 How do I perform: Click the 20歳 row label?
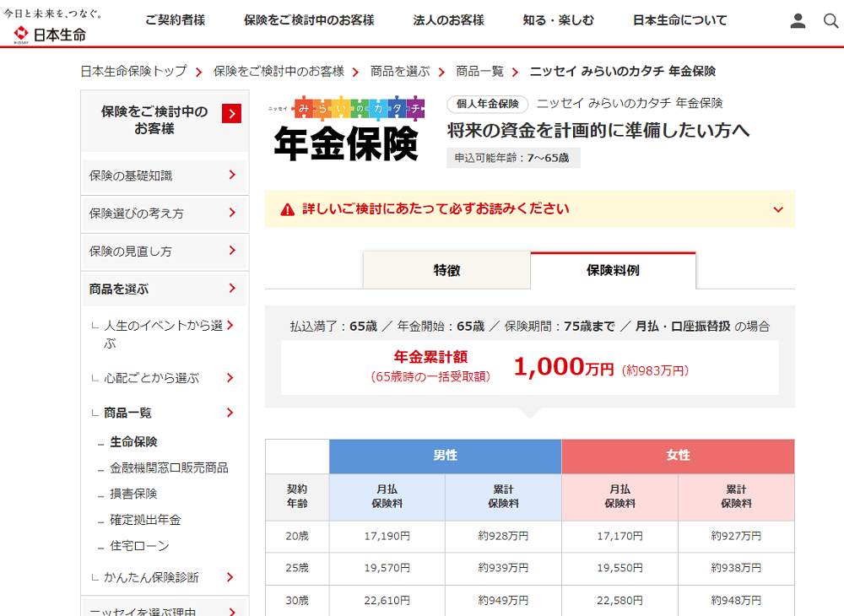[x=297, y=537]
